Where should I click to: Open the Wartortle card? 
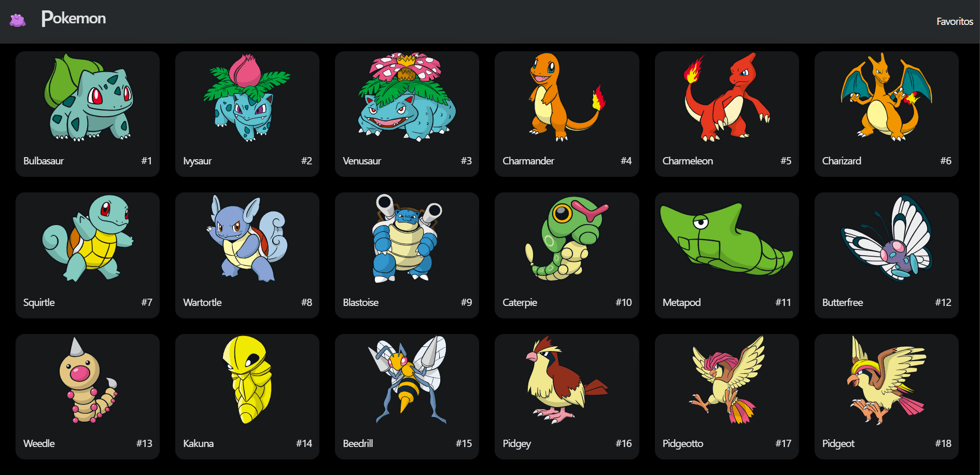click(247, 255)
